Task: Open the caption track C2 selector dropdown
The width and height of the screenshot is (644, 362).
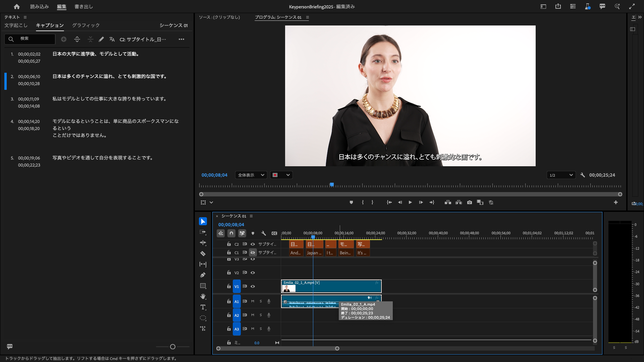Action: 143,39
